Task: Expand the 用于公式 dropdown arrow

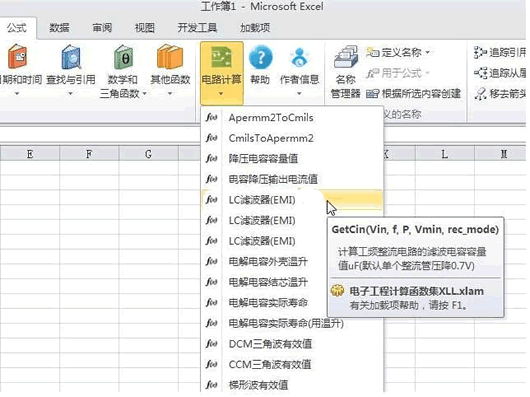Action: [x=427, y=73]
